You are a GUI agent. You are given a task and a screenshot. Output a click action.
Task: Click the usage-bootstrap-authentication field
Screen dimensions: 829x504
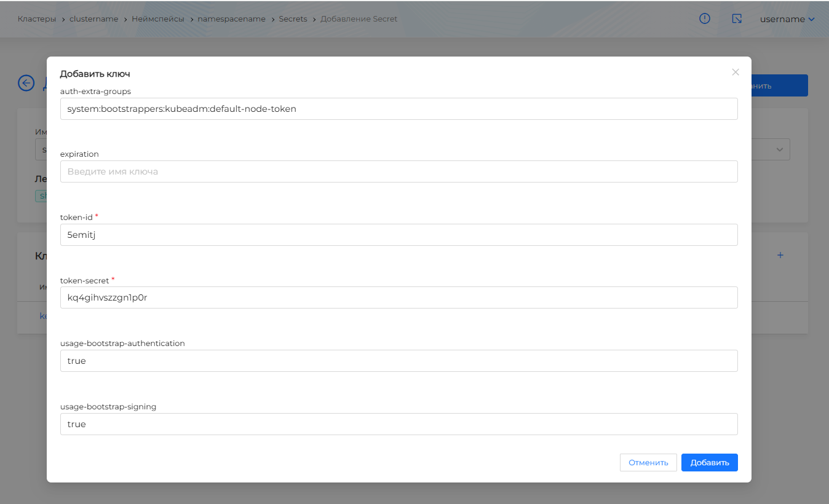point(399,361)
